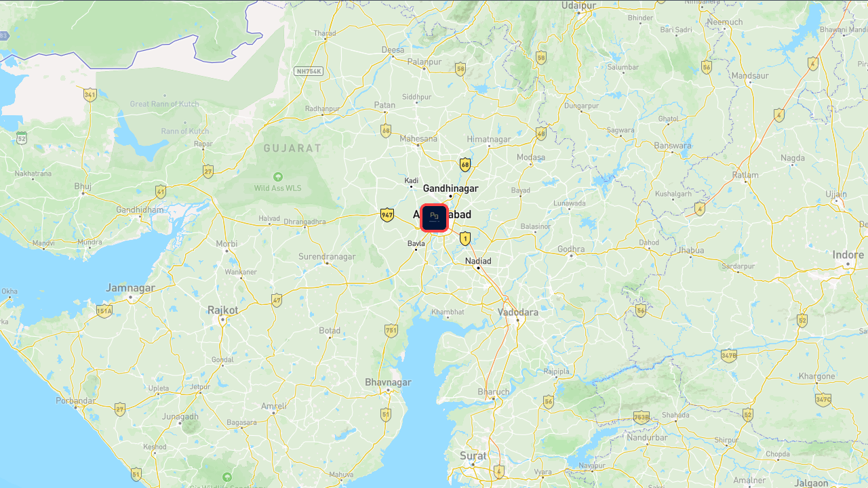Click the highway 341 shield

[x=90, y=94]
